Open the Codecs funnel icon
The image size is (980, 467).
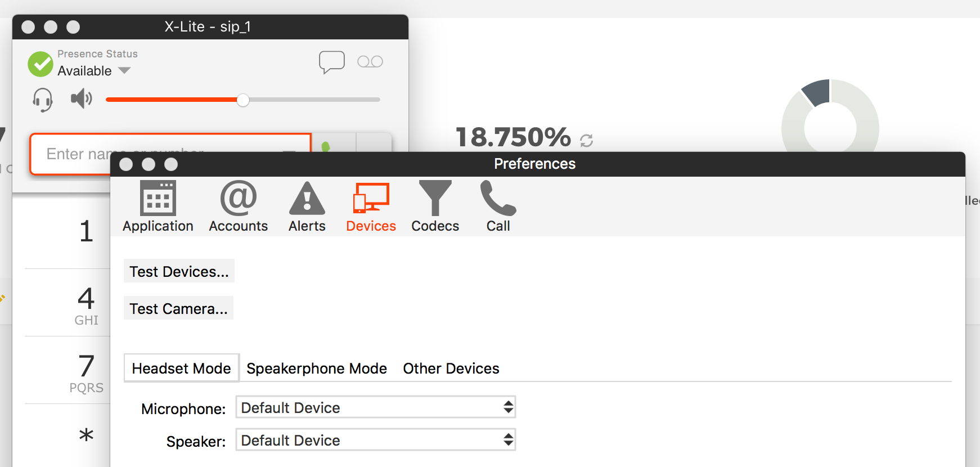(435, 198)
